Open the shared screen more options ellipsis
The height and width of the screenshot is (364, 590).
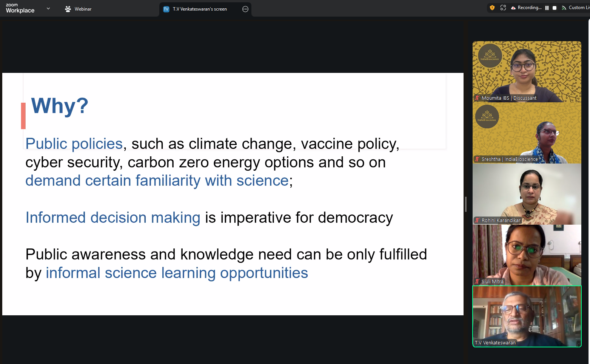point(245,9)
